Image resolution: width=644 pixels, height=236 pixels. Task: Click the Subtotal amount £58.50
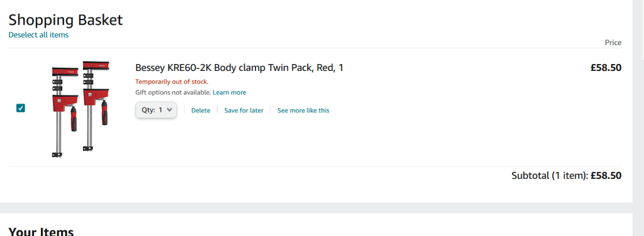606,176
